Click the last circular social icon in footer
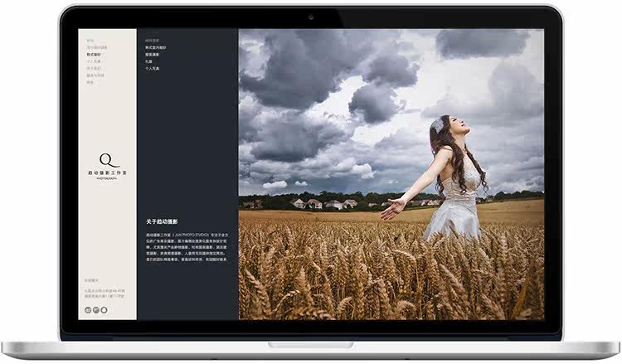The image size is (622, 364). coord(104,309)
